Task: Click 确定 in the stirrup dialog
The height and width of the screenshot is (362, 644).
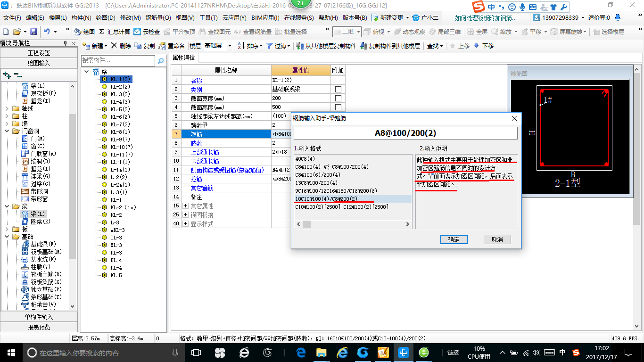Action: [x=454, y=239]
